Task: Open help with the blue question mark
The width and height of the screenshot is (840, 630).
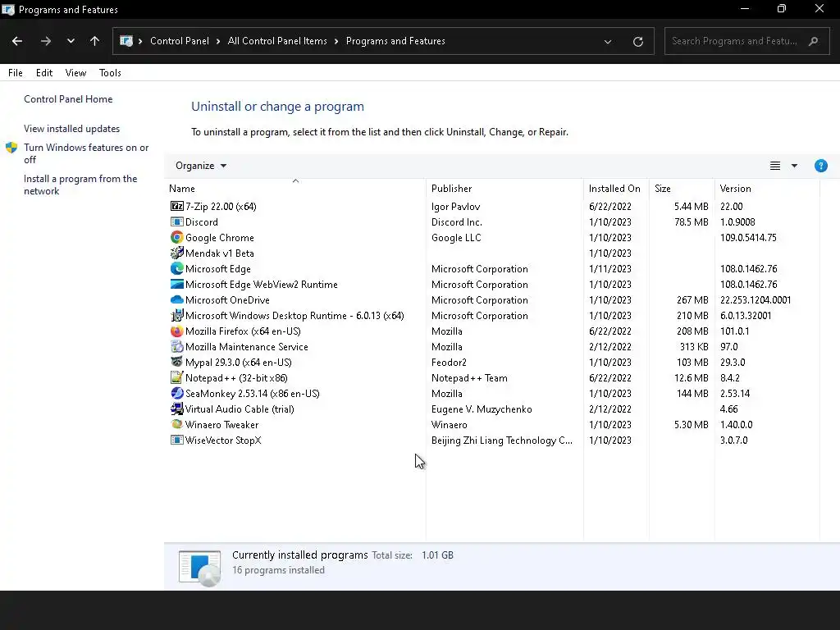Action: click(x=820, y=166)
